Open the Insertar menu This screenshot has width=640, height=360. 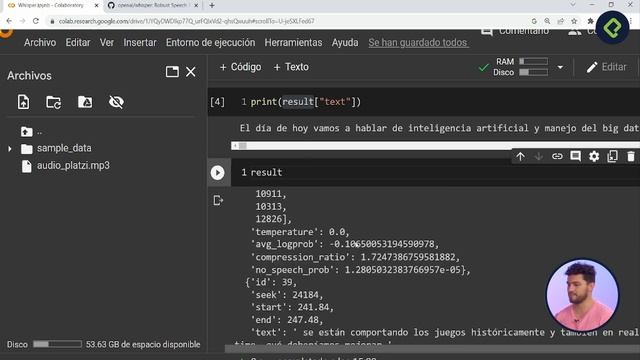pyautogui.click(x=140, y=42)
